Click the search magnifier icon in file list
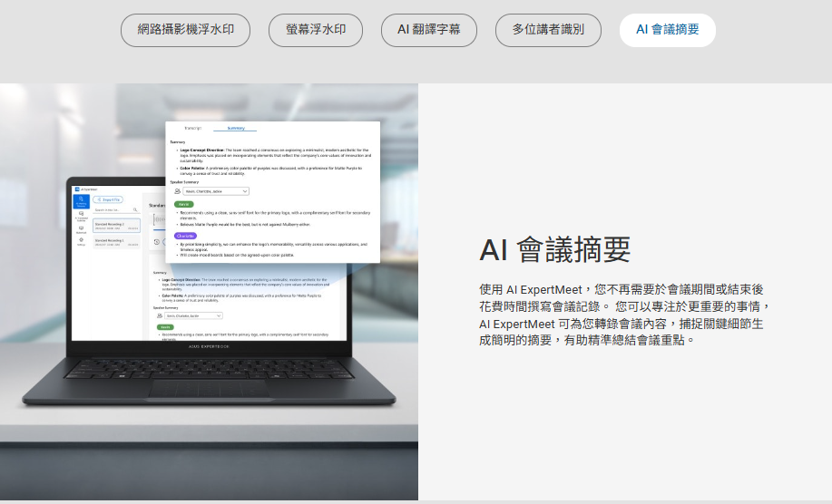This screenshot has height=504, width=832. pos(136,209)
